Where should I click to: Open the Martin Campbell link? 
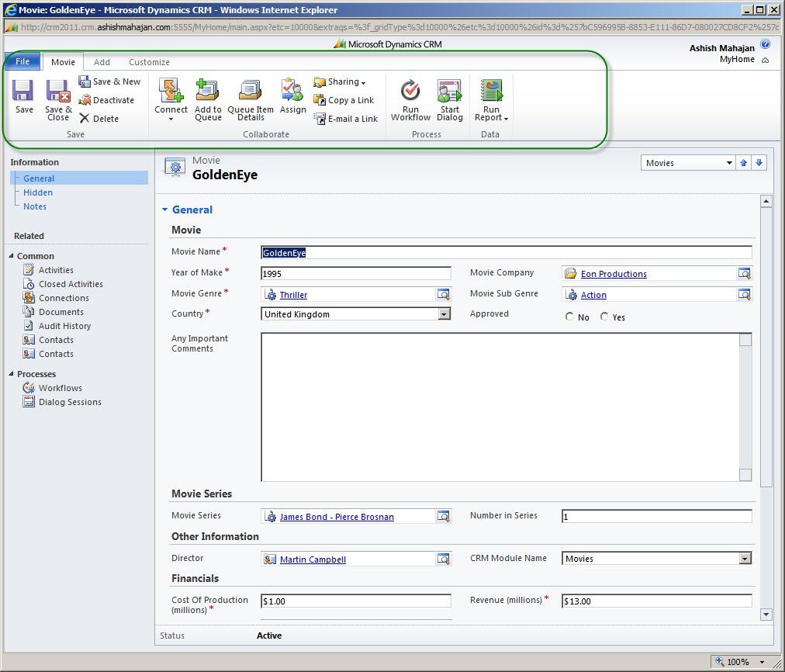pyautogui.click(x=313, y=559)
